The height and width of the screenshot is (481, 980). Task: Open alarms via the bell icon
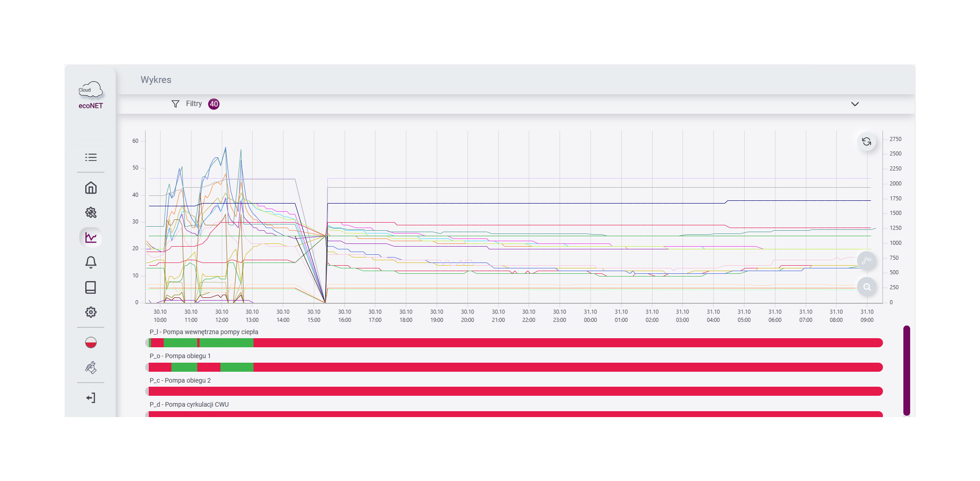tap(91, 262)
